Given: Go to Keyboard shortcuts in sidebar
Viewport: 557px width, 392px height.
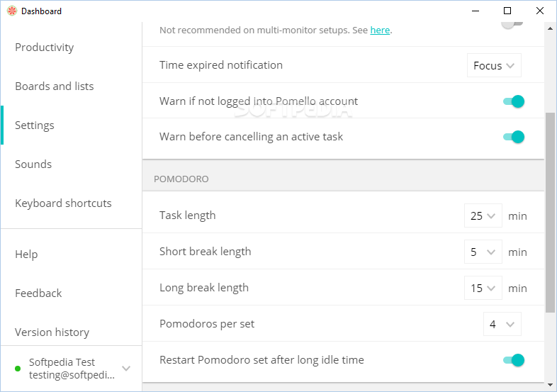Looking at the screenshot, I should (63, 203).
